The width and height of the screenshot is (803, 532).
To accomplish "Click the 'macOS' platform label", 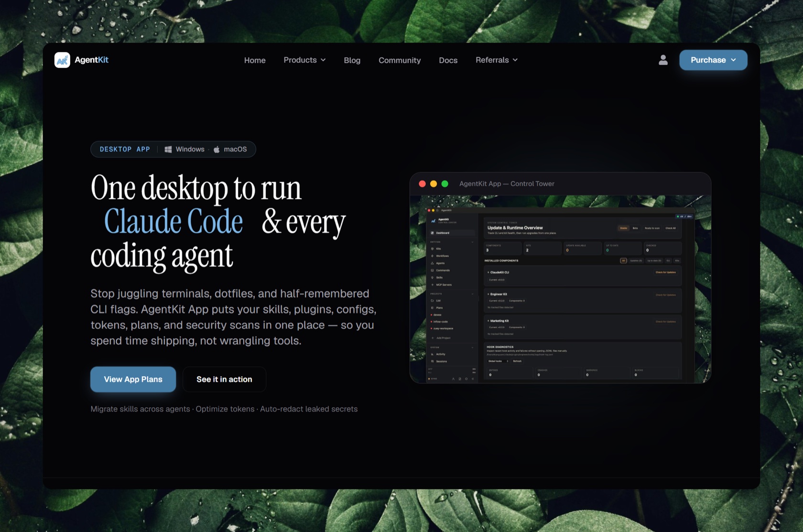I will (x=235, y=149).
